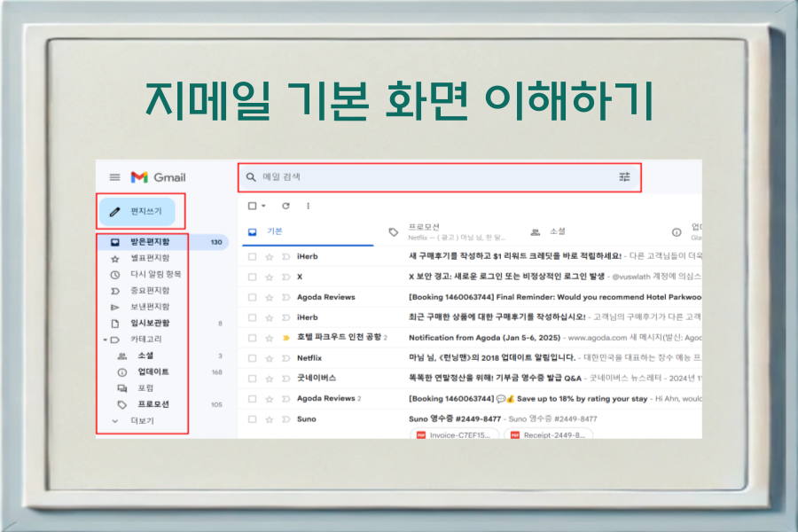Collapse the 카테고리 section arrow
Image resolution: width=798 pixels, height=532 pixels.
[x=105, y=340]
